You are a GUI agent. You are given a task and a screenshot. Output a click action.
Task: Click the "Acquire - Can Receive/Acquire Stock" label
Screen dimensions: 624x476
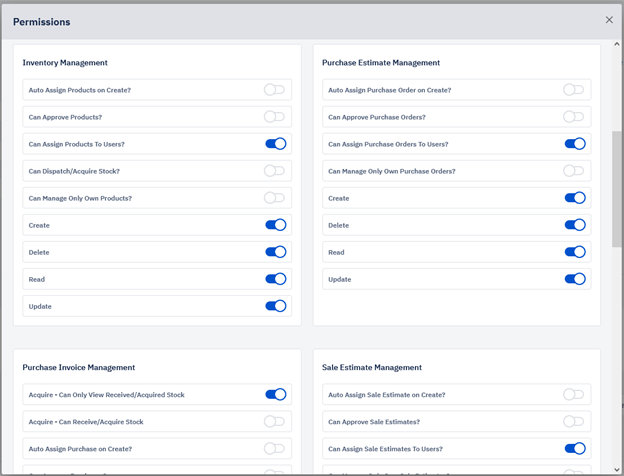click(x=86, y=422)
